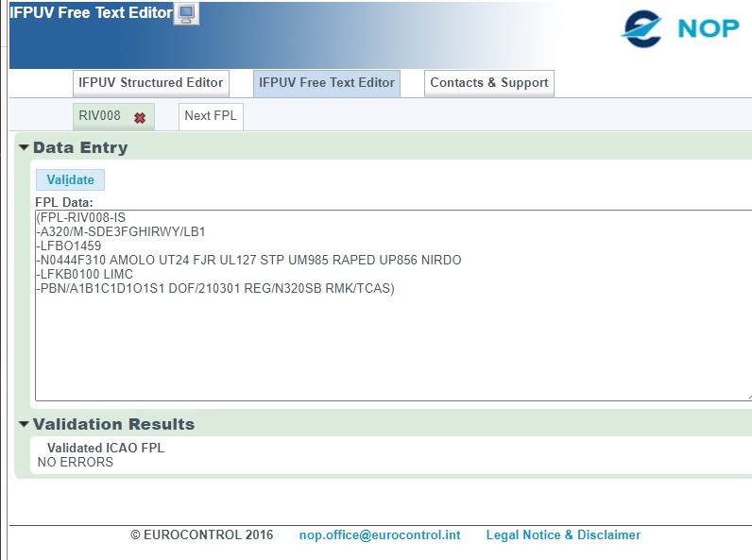Click the resize grip of FPL textarea
This screenshot has width=752, height=560.
pyautogui.click(x=749, y=397)
